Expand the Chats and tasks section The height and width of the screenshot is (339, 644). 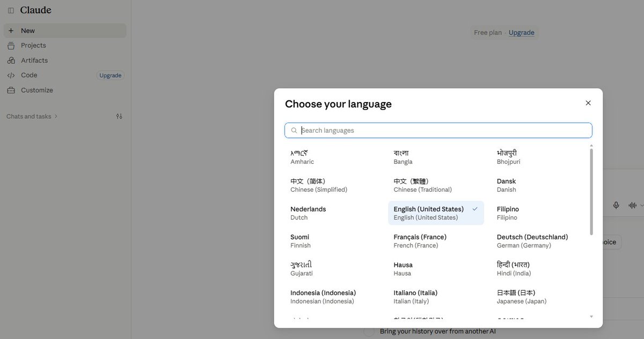(x=32, y=116)
